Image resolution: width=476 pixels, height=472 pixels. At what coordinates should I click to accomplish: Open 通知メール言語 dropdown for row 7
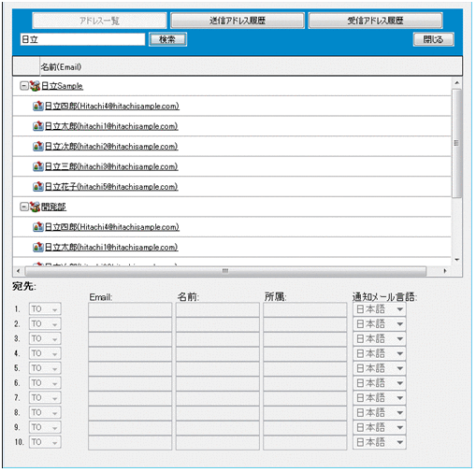tap(380, 397)
